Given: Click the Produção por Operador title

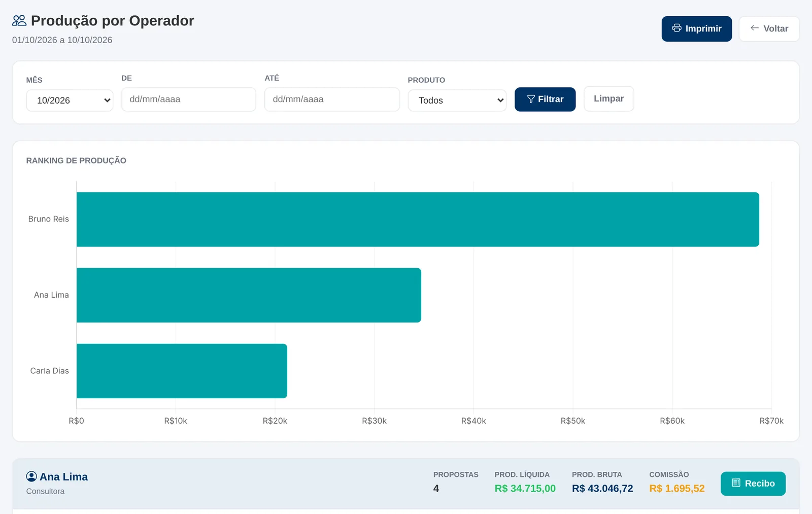Looking at the screenshot, I should (112, 21).
